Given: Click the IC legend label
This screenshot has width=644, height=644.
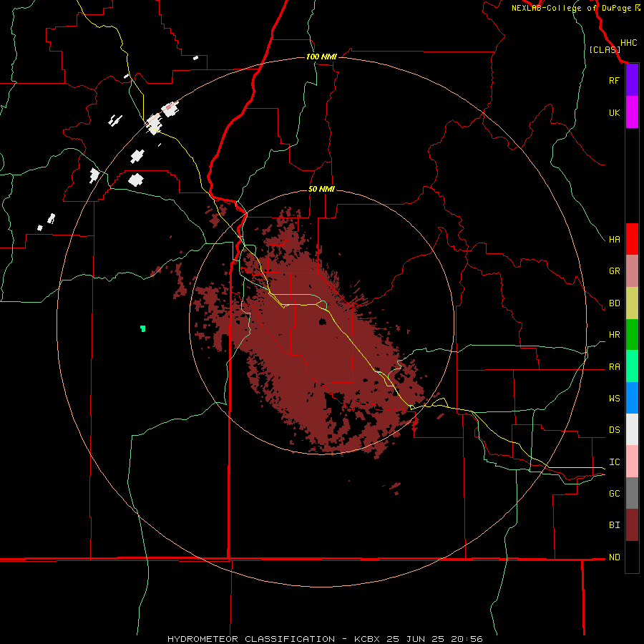Looking at the screenshot, I should coord(615,462).
